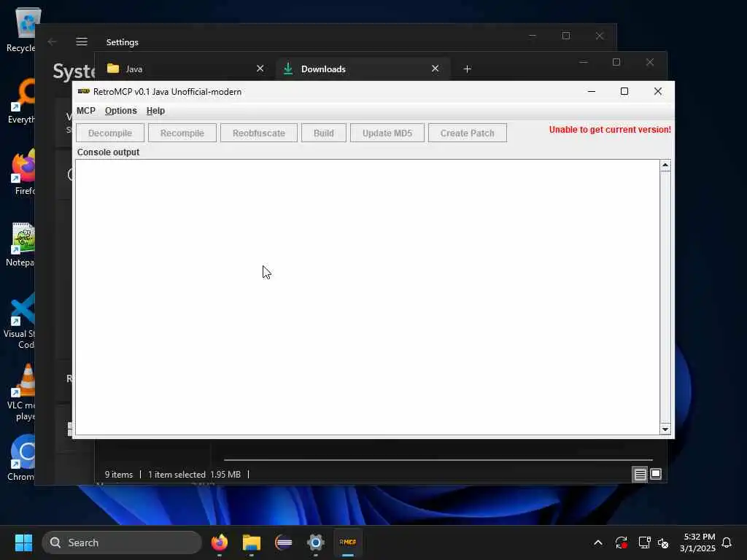Select the Notepad++ desktop shortcut

(21, 244)
